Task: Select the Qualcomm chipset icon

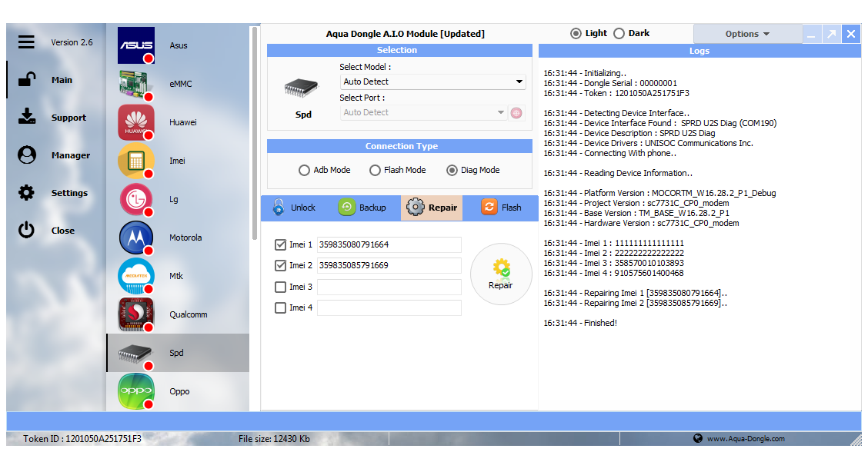Action: pos(136,314)
